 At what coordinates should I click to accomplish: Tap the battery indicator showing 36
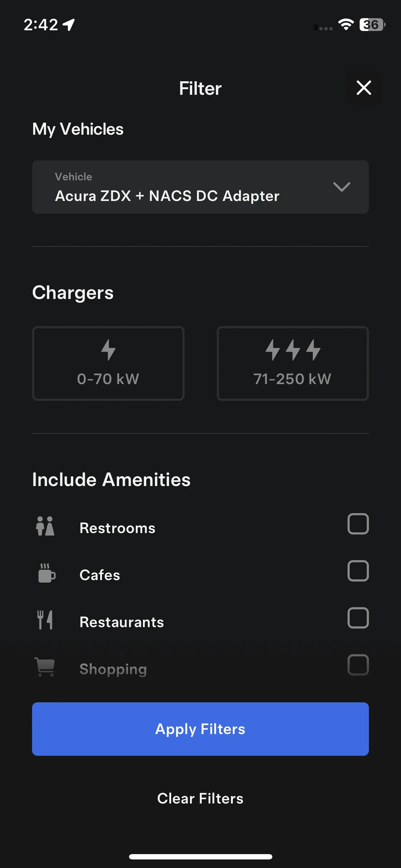(x=372, y=25)
